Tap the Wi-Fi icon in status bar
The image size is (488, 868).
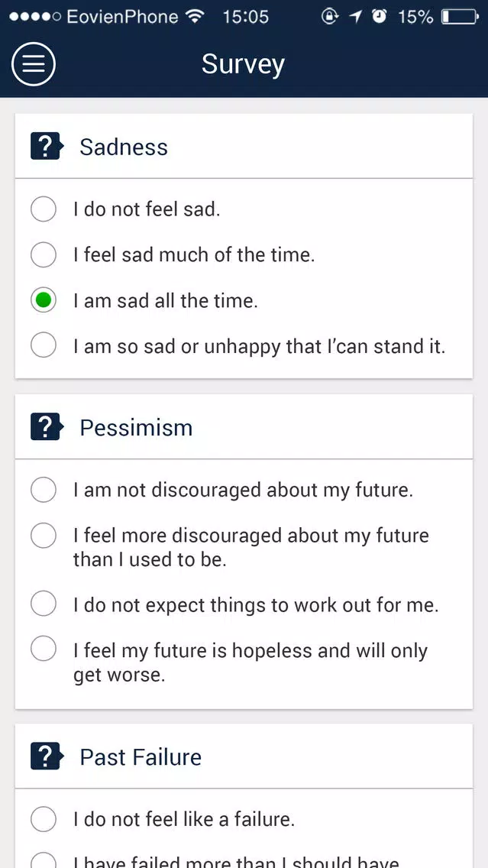[x=194, y=17]
